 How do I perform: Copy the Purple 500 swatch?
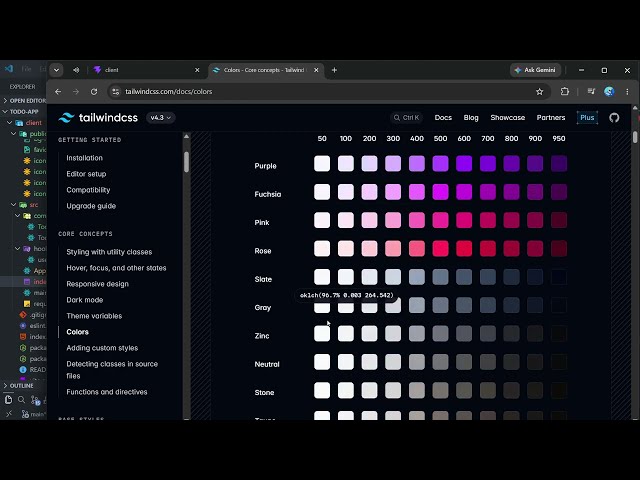[440, 164]
